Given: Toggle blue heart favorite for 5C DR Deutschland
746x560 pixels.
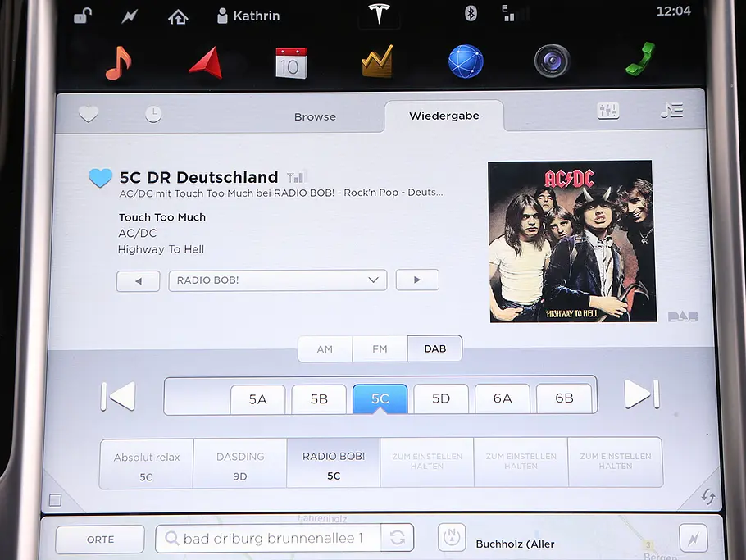Looking at the screenshot, I should (100, 178).
